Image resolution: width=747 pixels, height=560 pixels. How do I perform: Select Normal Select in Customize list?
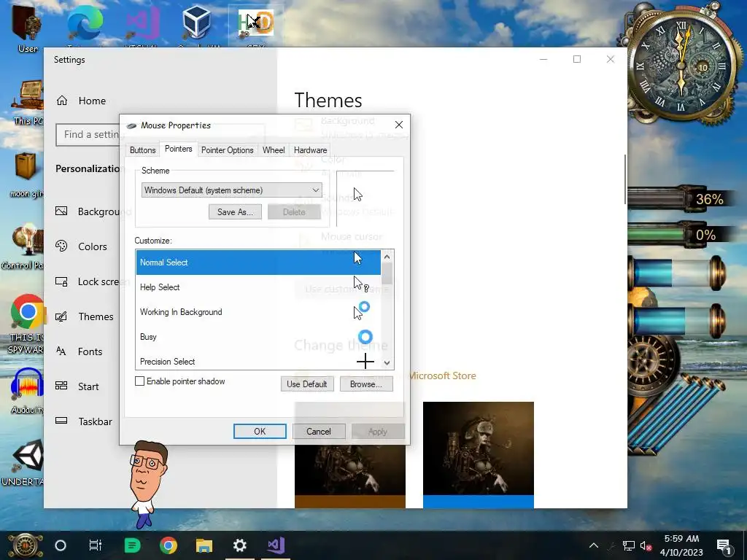click(x=258, y=262)
